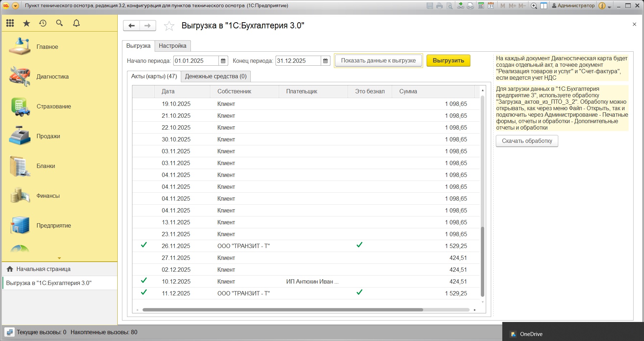The height and width of the screenshot is (341, 644).
Task: Open the notifications bell icon
Action: coord(76,23)
